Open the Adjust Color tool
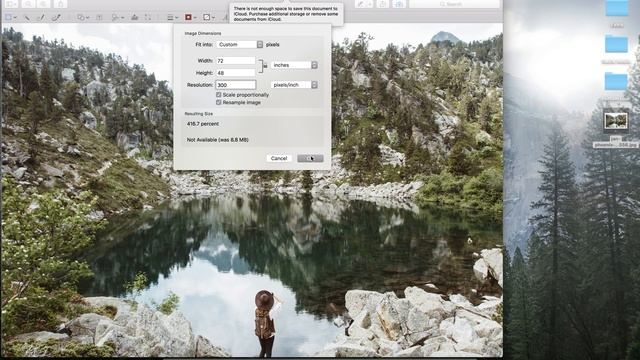Image resolution: width=640 pixels, height=360 pixels. [x=134, y=18]
